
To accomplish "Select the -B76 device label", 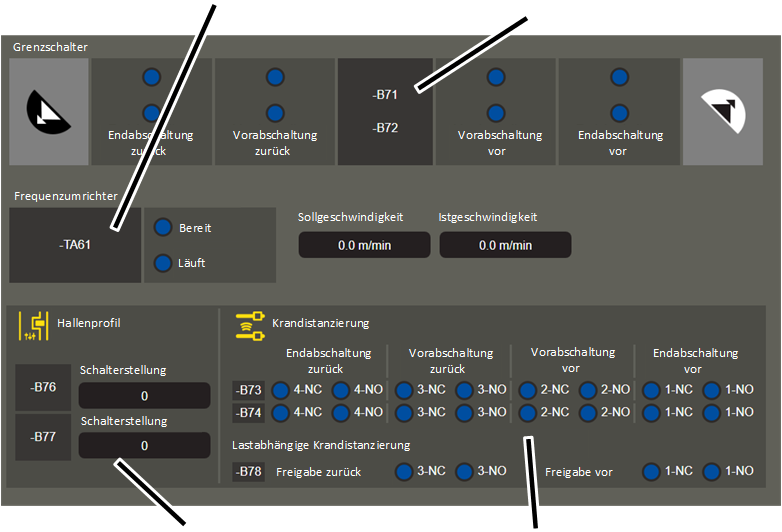I will pyautogui.click(x=43, y=388).
